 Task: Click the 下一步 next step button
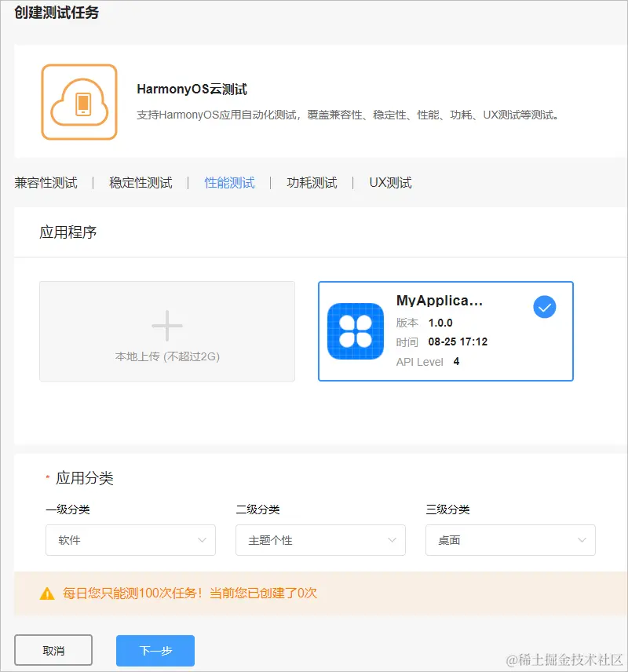click(x=155, y=650)
